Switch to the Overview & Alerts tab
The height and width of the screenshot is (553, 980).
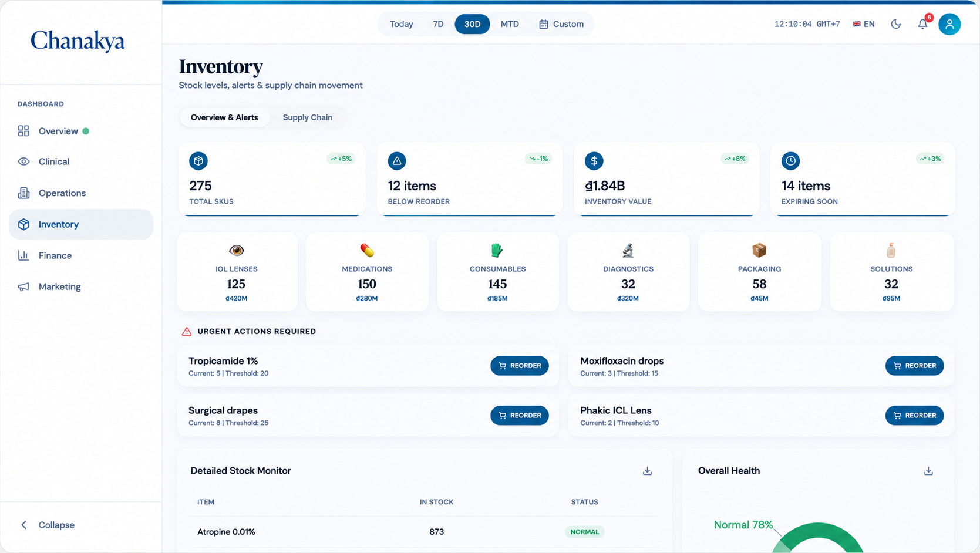tap(224, 117)
